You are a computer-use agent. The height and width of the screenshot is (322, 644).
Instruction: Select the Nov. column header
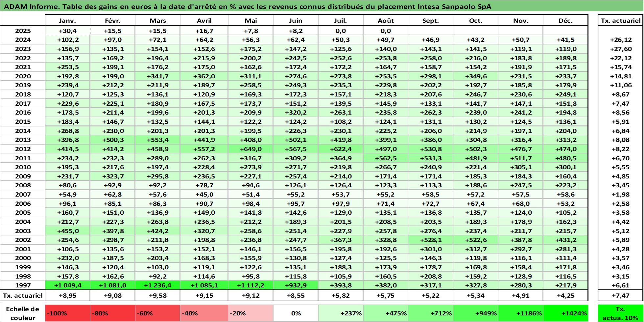(521, 20)
